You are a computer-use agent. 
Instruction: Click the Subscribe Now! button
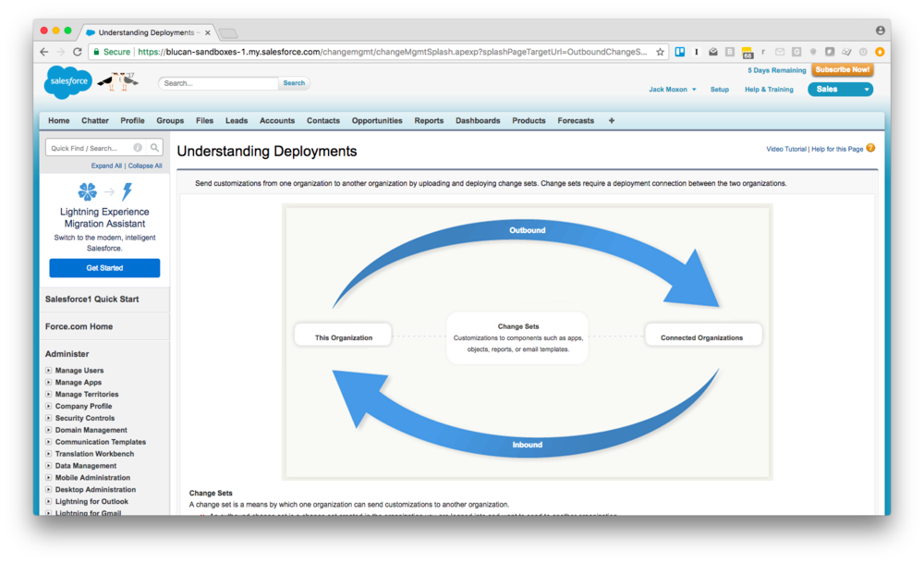[842, 69]
